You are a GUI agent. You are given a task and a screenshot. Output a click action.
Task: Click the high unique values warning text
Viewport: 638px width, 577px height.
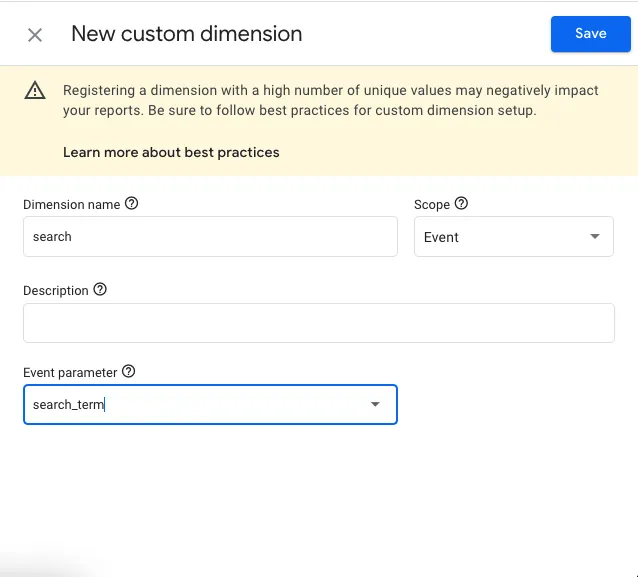click(x=330, y=100)
